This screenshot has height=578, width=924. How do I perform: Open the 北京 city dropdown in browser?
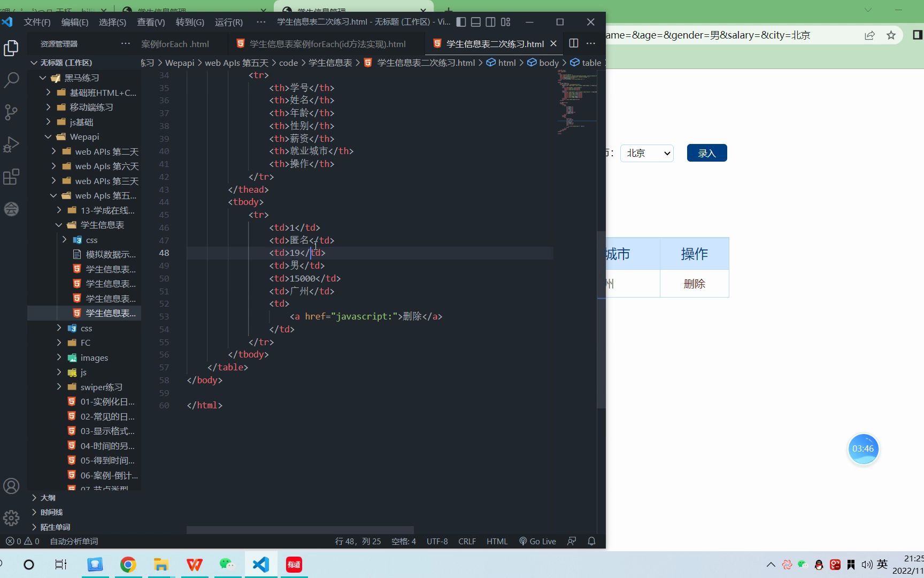pyautogui.click(x=646, y=153)
